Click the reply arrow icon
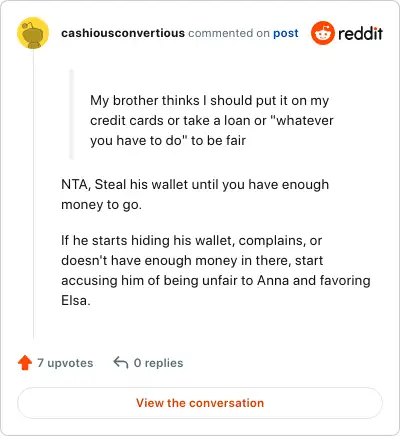The image size is (400, 436). click(121, 363)
